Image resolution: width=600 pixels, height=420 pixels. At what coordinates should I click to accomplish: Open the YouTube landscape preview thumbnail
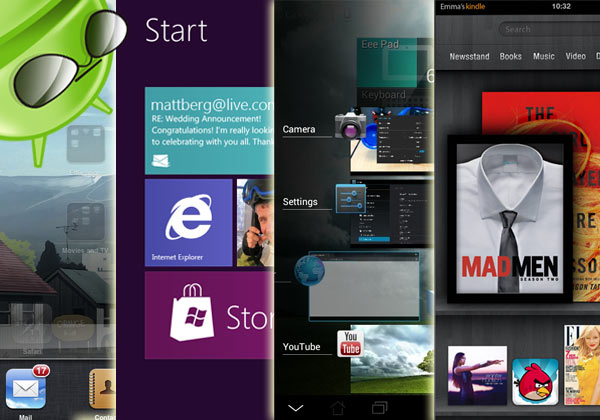pos(392,359)
